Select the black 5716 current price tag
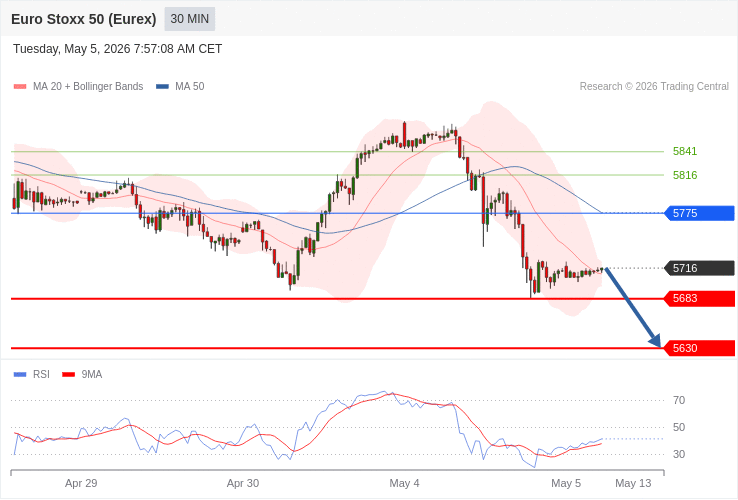This screenshot has height=500, width=738. click(x=699, y=268)
